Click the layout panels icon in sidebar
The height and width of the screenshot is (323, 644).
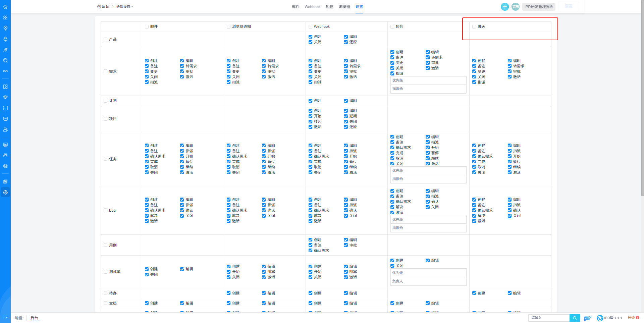(x=5, y=87)
